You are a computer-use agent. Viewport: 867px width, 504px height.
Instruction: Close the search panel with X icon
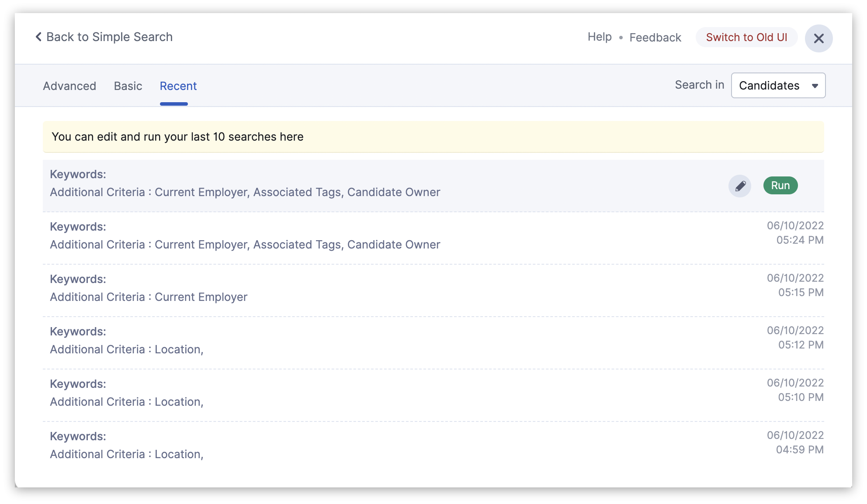click(x=818, y=38)
